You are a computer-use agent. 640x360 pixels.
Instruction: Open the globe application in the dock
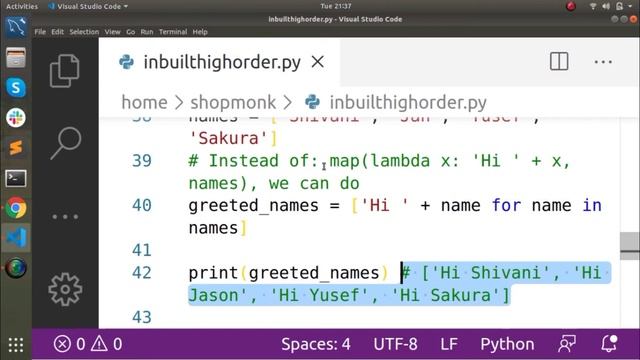coord(16,268)
